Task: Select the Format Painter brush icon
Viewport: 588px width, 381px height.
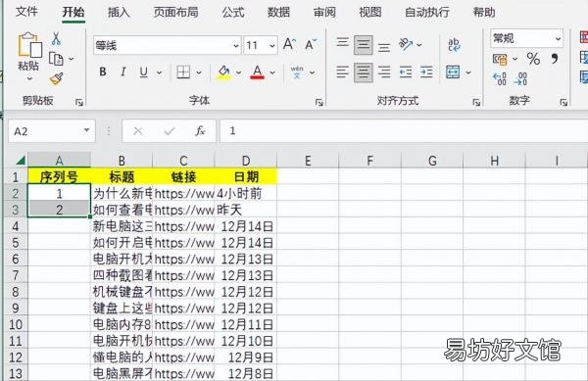Action: (x=56, y=78)
